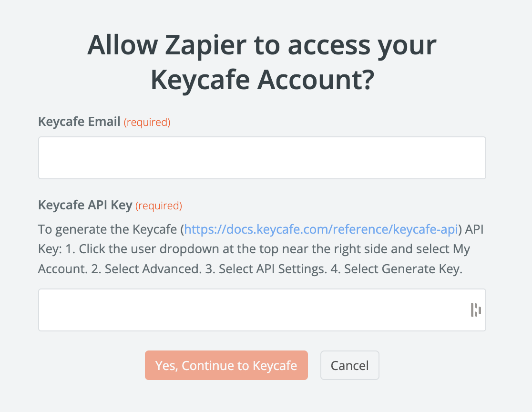
Task: Click the red required marker beside Keycafe Email
Action: click(x=147, y=123)
